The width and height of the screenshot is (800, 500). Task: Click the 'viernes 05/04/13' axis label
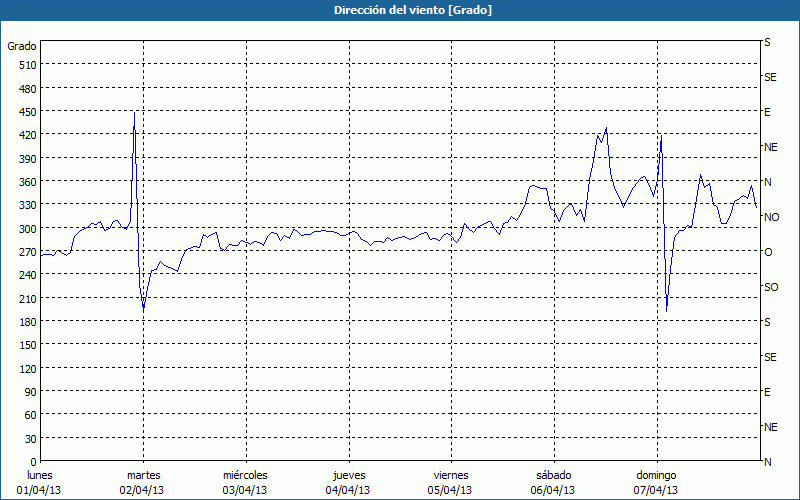450,482
